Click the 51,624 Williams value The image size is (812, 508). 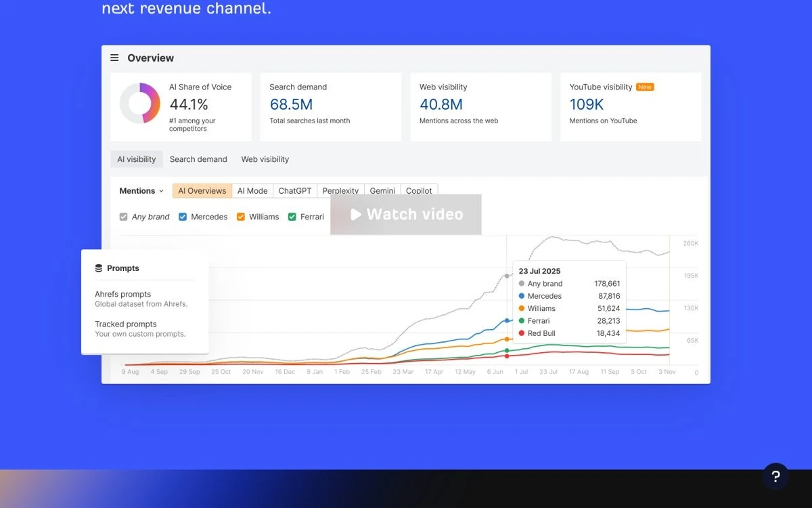(x=609, y=309)
